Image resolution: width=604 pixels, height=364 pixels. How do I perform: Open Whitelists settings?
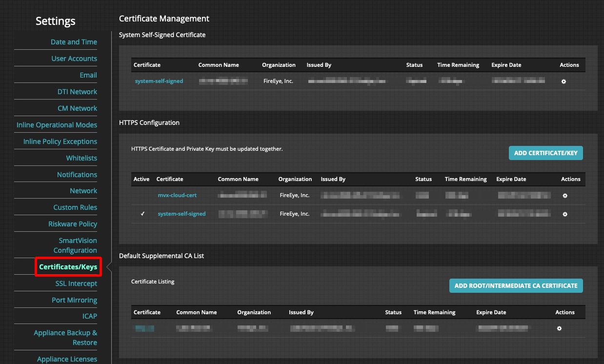click(x=81, y=158)
